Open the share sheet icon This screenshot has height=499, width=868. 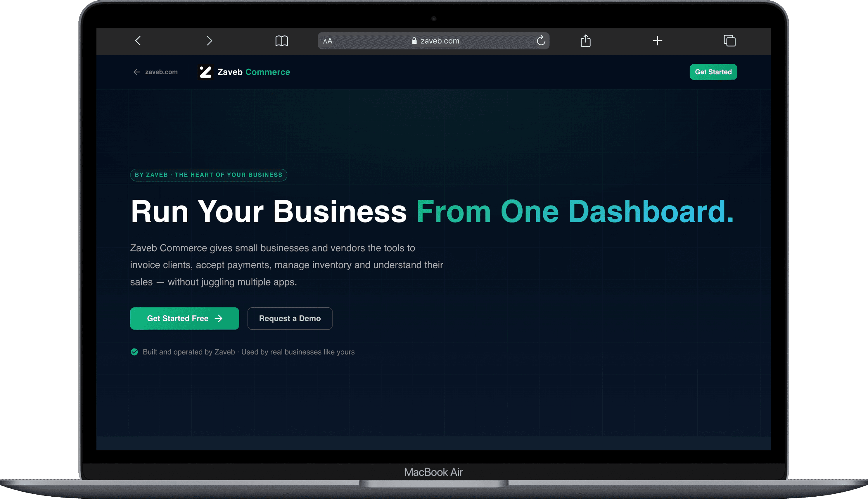[x=585, y=40]
